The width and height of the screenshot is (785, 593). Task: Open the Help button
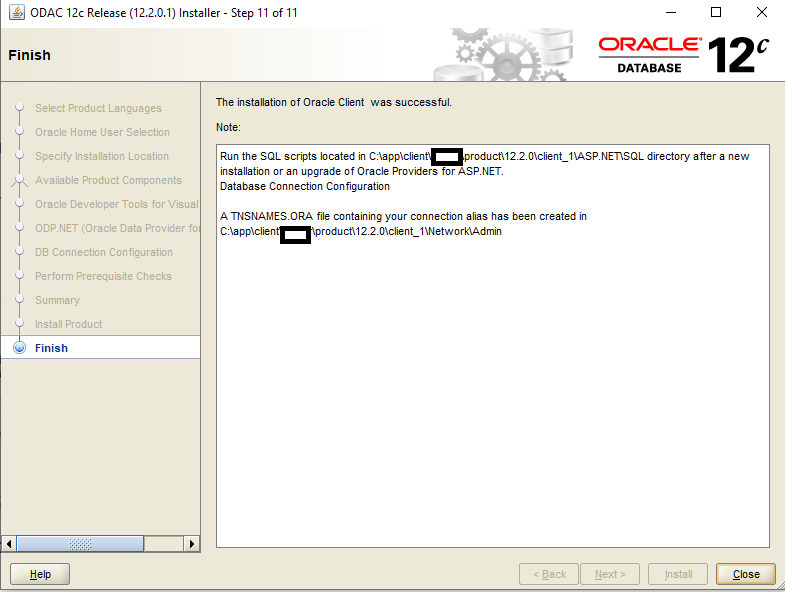[40, 574]
